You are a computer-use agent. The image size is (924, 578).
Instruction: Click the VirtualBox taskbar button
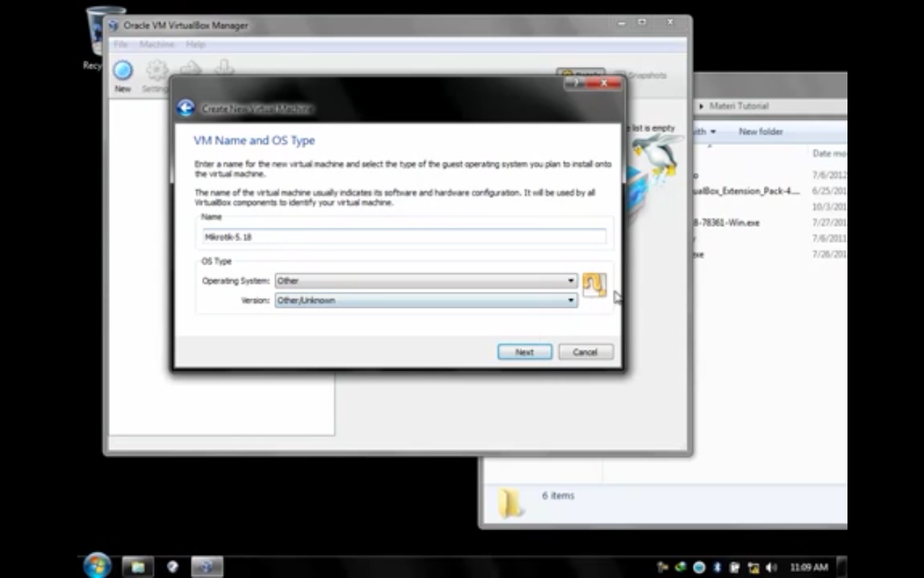pos(206,566)
